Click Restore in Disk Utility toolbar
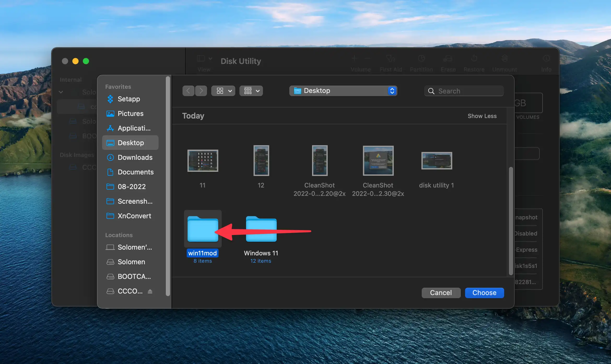 click(474, 63)
